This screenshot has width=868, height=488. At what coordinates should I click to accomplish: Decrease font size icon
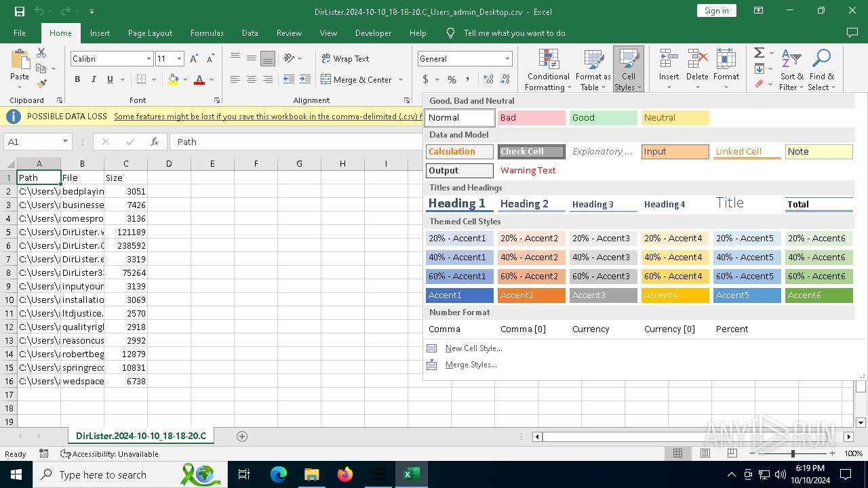(211, 59)
